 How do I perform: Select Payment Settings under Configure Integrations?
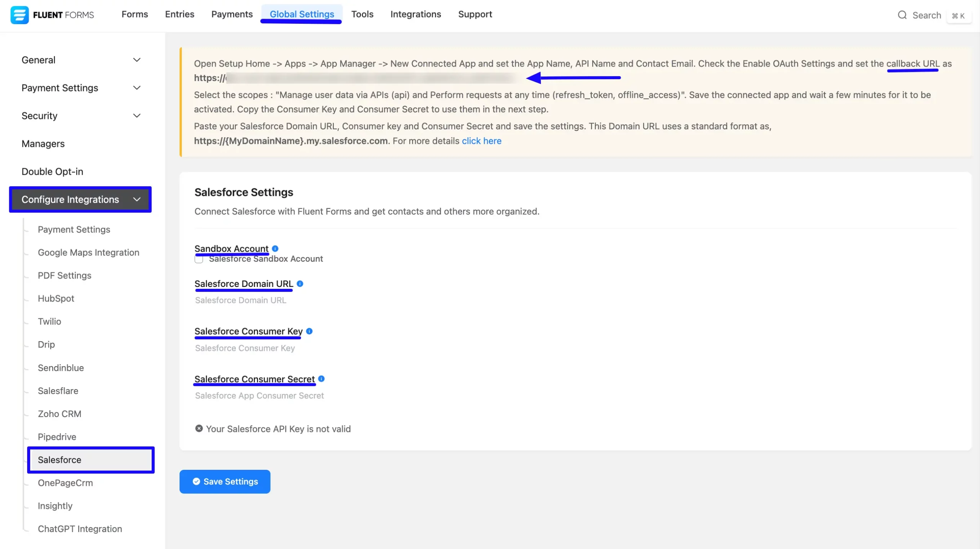coord(74,230)
